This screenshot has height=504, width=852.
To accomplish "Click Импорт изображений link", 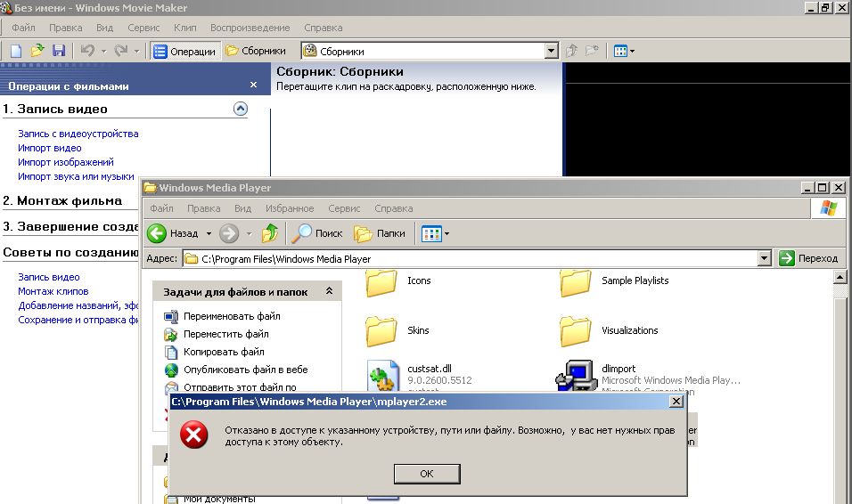I will (66, 162).
